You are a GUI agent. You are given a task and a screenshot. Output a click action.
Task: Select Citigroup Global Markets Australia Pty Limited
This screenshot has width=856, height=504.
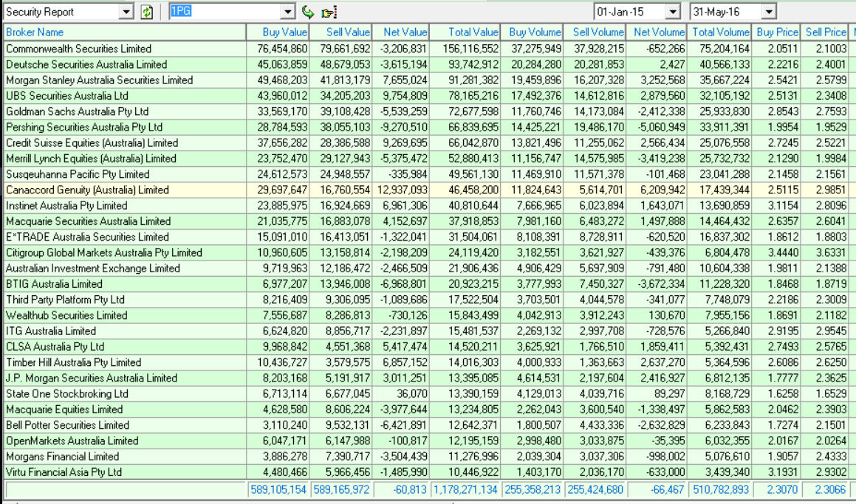point(103,252)
